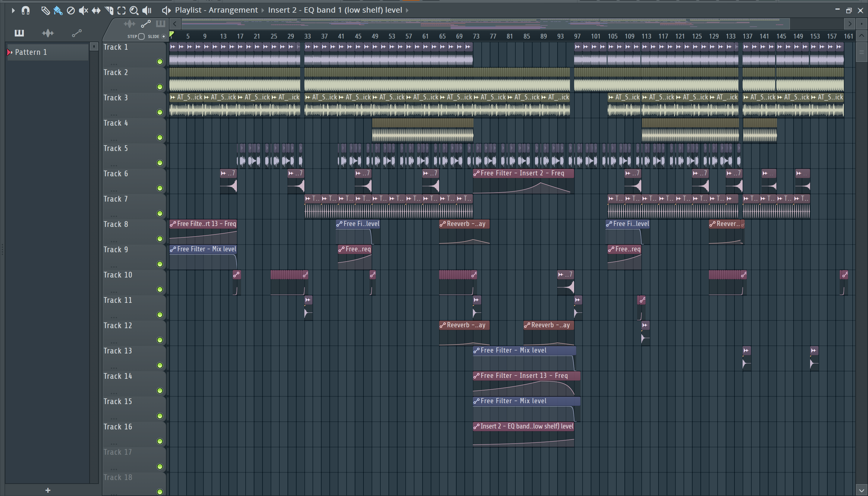Toggle Track 9 green mute light
This screenshot has width=868, height=496.
[x=159, y=264]
